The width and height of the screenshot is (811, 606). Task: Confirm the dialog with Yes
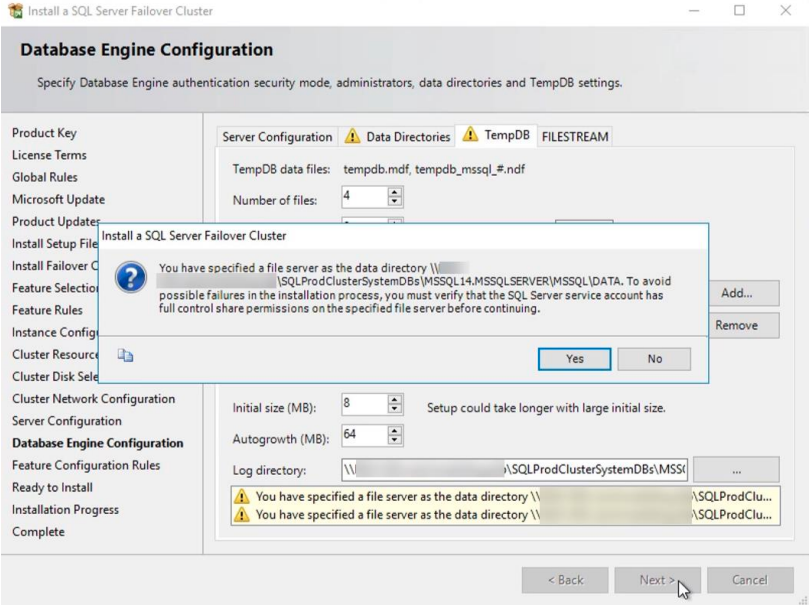pyautogui.click(x=574, y=359)
